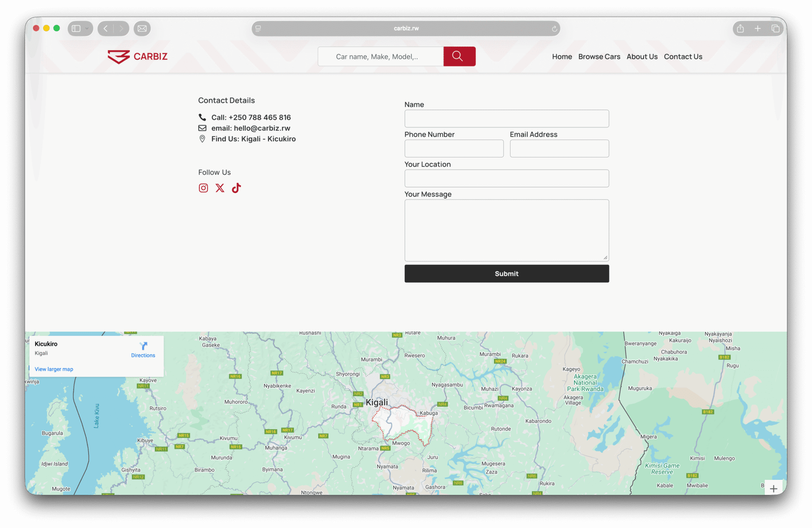Reload the page in address bar
Image resolution: width=812 pixels, height=528 pixels.
click(554, 29)
